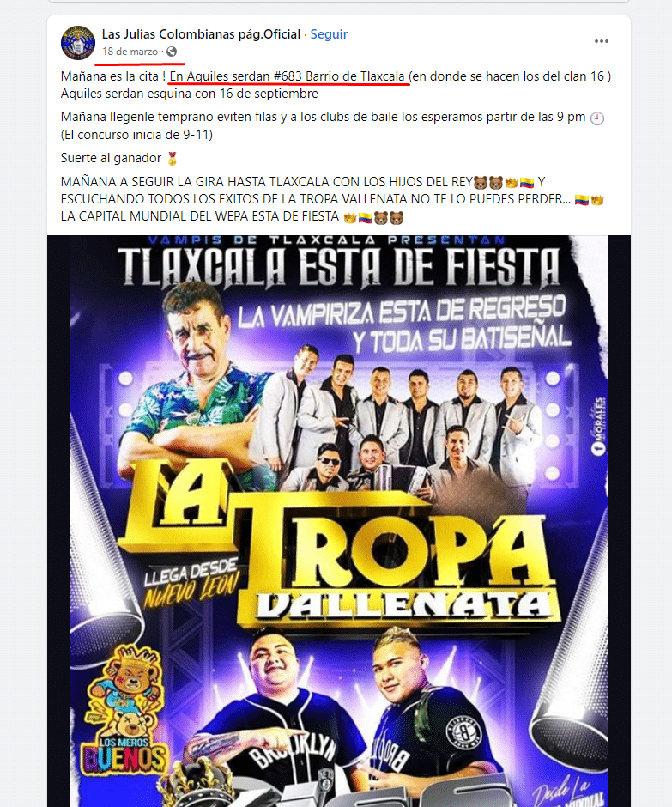672x807 pixels.
Task: Click the globe public-audience icon
Action: (172, 52)
